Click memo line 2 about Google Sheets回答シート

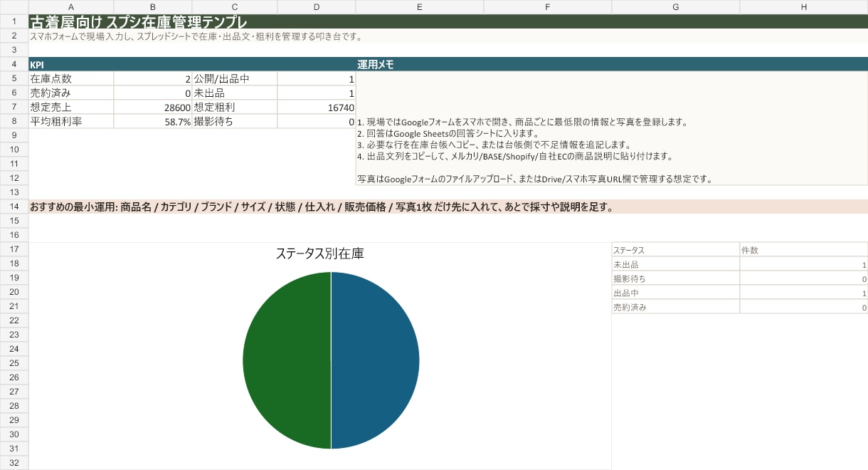[x=448, y=133]
